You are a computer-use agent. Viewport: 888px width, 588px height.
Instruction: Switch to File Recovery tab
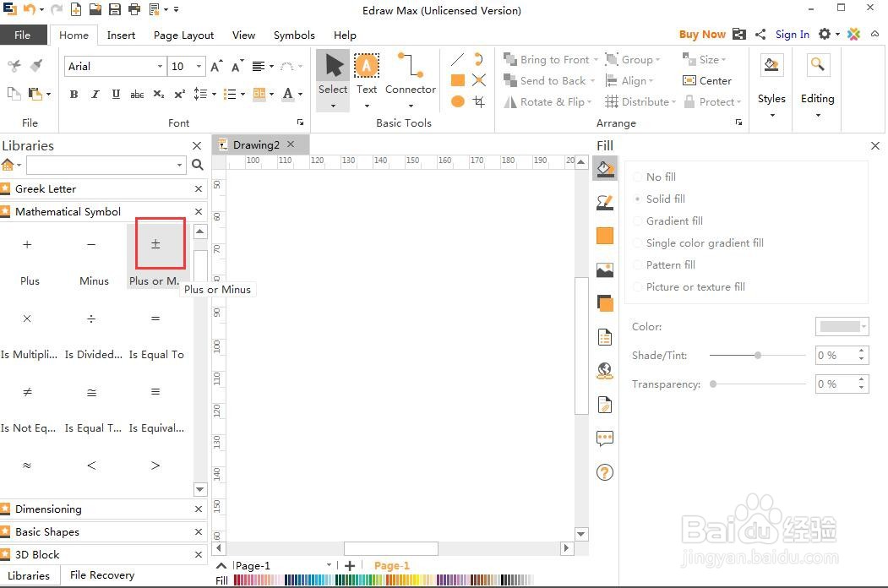pos(102,575)
